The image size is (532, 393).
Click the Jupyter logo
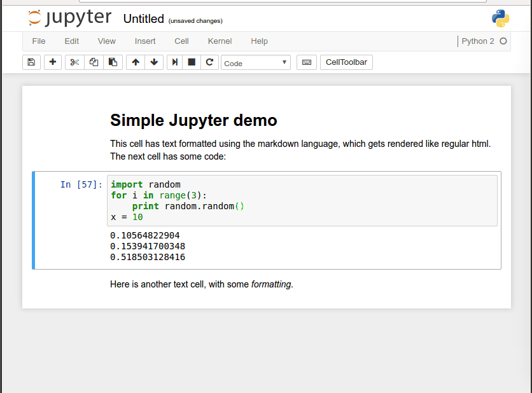tap(69, 18)
